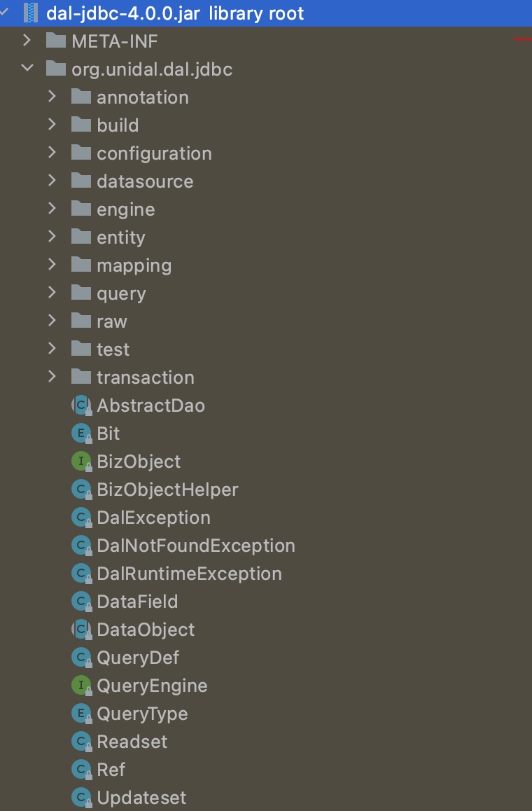532x811 pixels.
Task: Click the DataObject abstract class icon
Action: (82, 630)
